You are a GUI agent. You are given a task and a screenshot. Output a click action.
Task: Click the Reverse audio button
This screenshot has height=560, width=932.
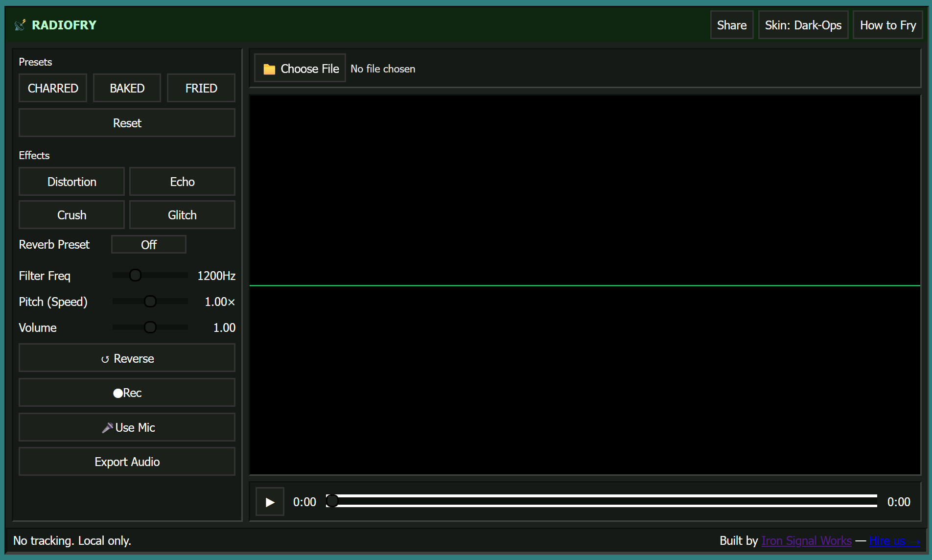(127, 358)
